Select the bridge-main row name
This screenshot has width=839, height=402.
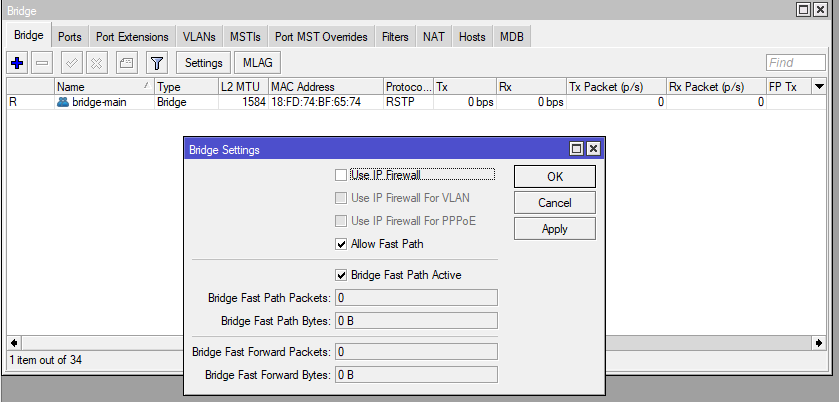[x=99, y=102]
